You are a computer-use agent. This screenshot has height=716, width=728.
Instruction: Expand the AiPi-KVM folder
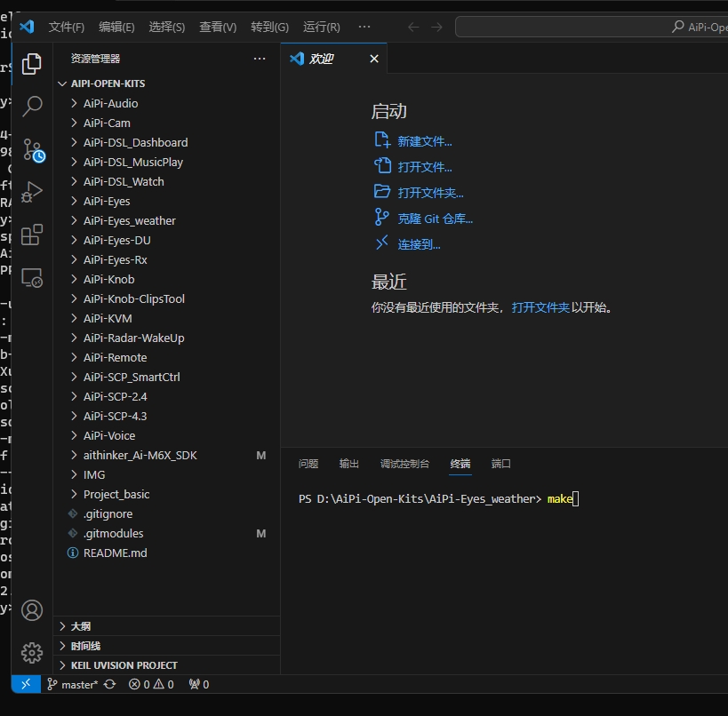[167, 318]
